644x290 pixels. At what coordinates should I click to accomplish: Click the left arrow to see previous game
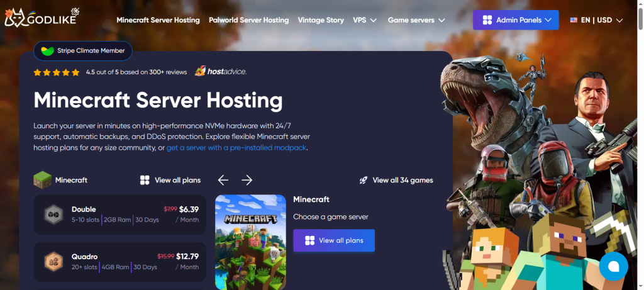coord(223,181)
